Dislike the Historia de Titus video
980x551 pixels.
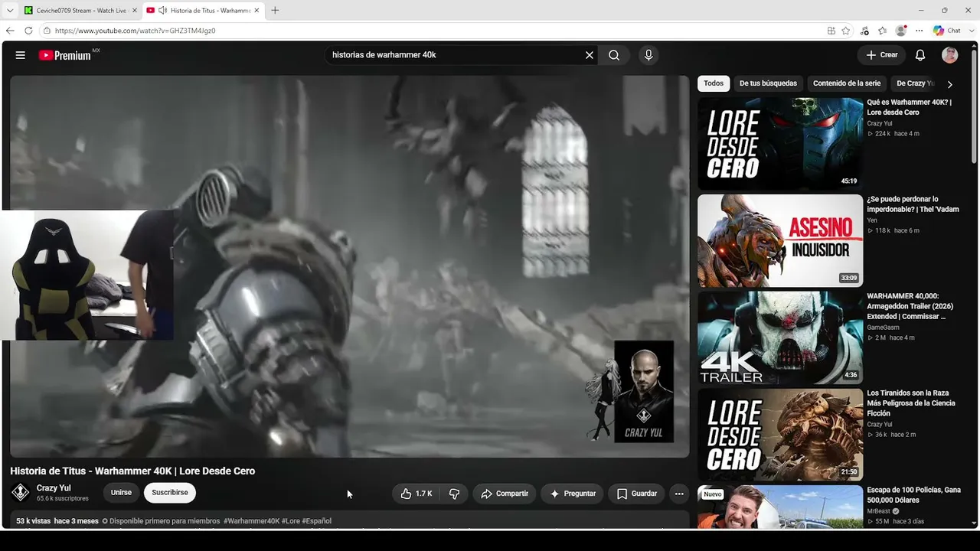point(454,494)
